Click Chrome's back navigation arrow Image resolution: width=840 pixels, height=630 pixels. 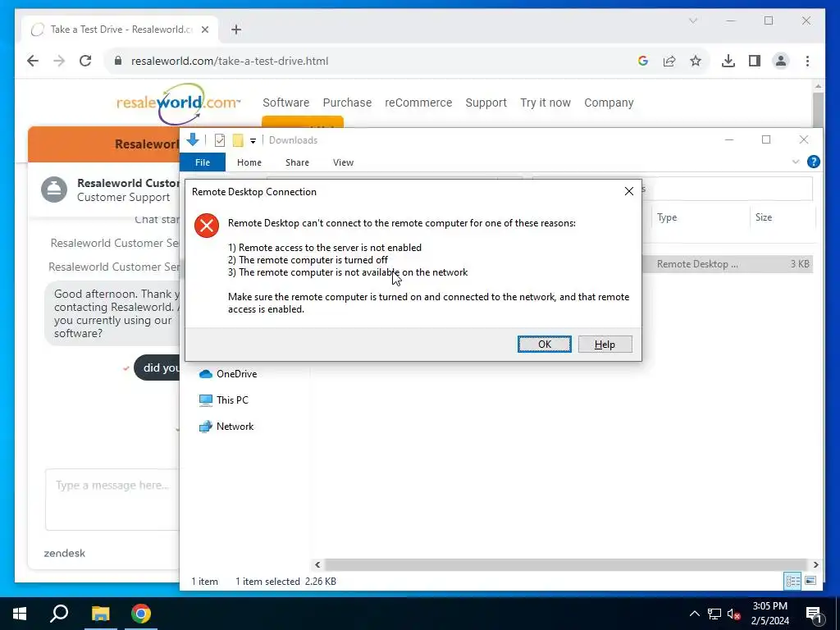[33, 61]
